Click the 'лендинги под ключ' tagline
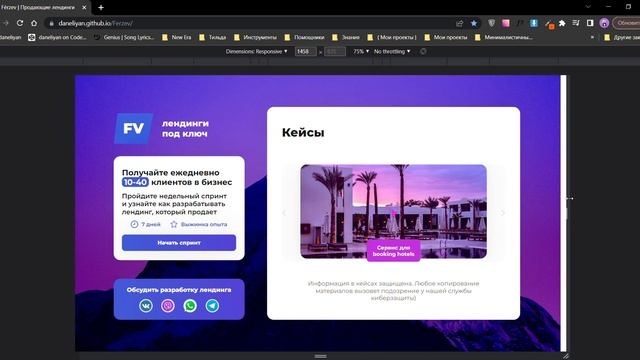This screenshot has height=360, width=640. click(185, 129)
